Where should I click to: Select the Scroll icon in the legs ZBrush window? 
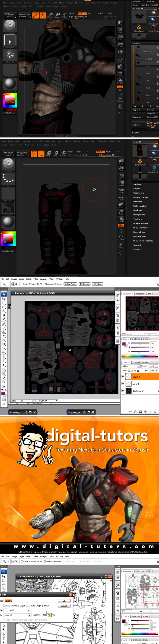(x=121, y=161)
